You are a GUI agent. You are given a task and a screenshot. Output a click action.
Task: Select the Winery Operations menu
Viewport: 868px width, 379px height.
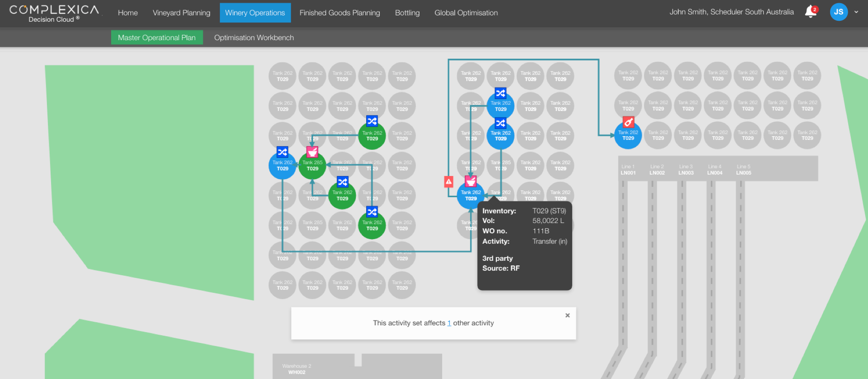click(x=255, y=13)
